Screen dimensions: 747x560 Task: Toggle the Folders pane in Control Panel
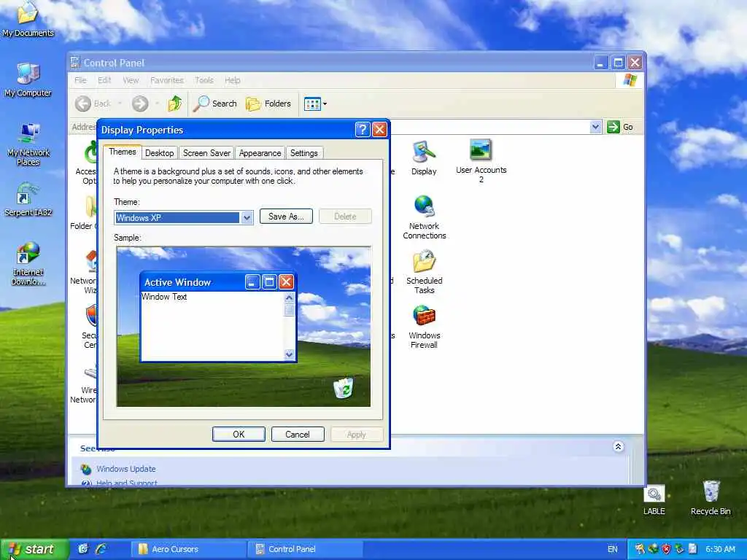268,104
